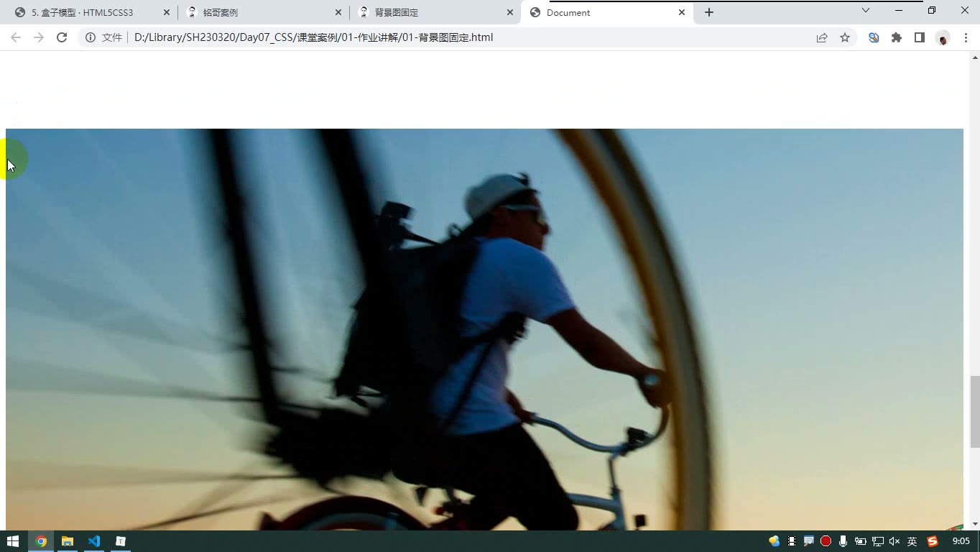Open the Typora app on the taskbar
This screenshot has height=552, width=980.
121,541
